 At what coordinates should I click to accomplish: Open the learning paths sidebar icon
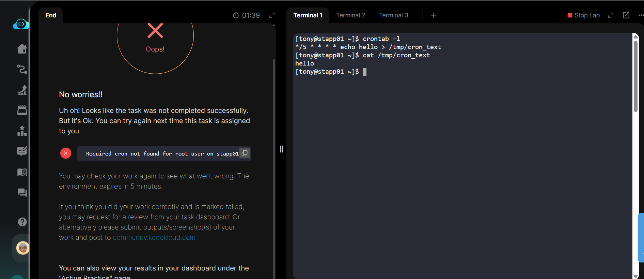coord(22,69)
